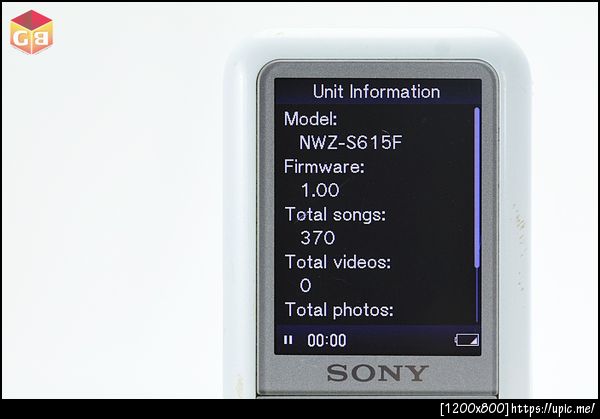Click the Unit Information title bar

pos(378,91)
